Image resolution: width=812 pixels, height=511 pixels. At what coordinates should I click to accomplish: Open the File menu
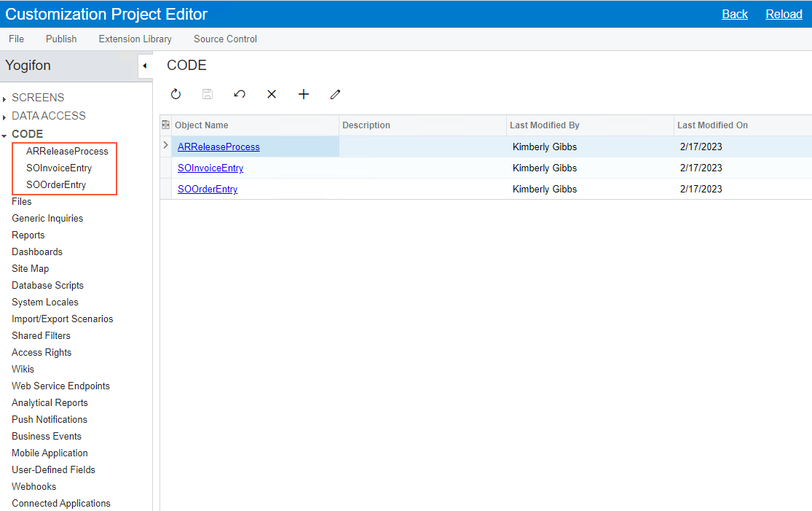[16, 39]
